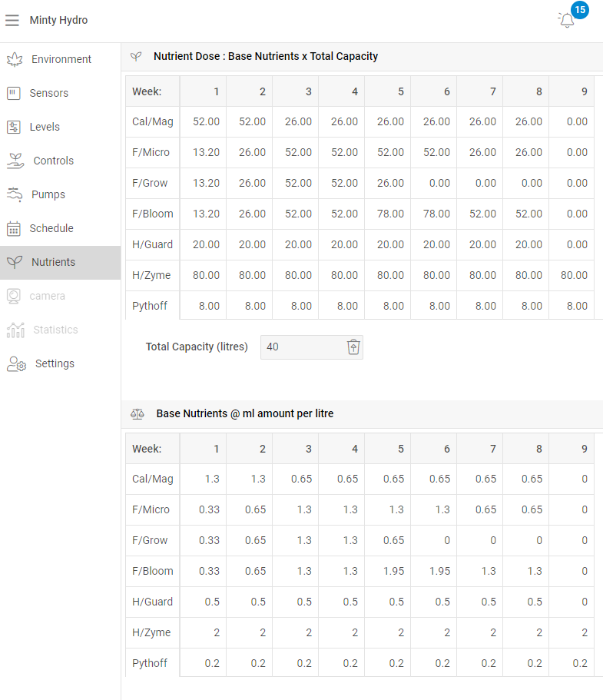Click the Minty Hydro title

point(58,20)
